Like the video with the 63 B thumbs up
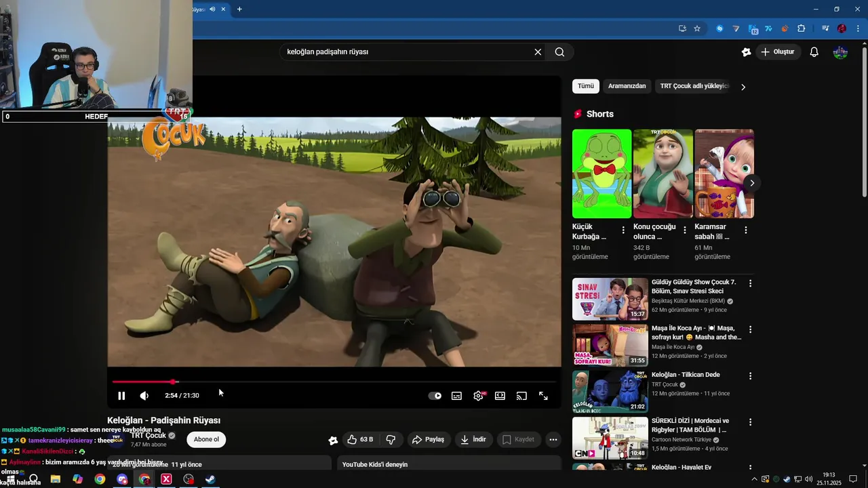868x488 pixels. click(360, 439)
